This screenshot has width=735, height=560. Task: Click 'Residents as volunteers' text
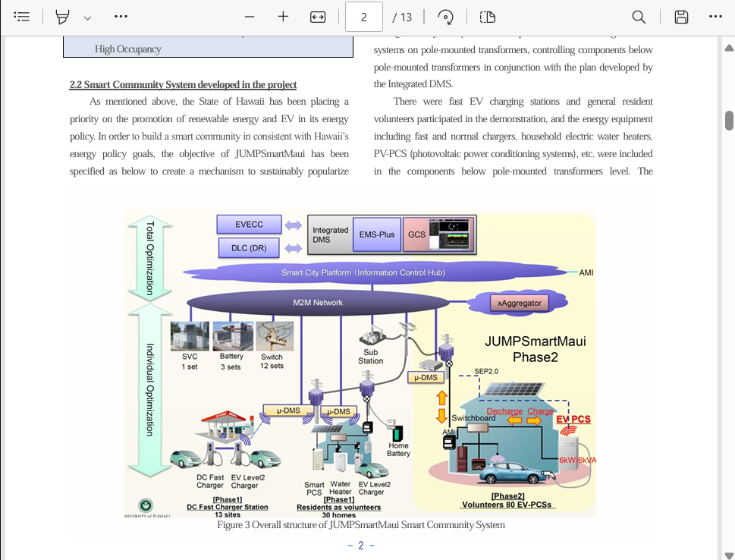click(x=338, y=507)
